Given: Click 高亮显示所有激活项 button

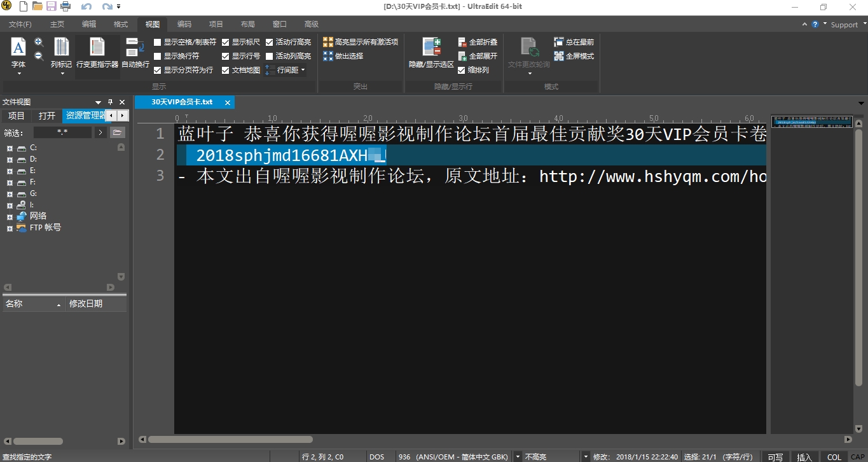Looking at the screenshot, I should coord(361,42).
